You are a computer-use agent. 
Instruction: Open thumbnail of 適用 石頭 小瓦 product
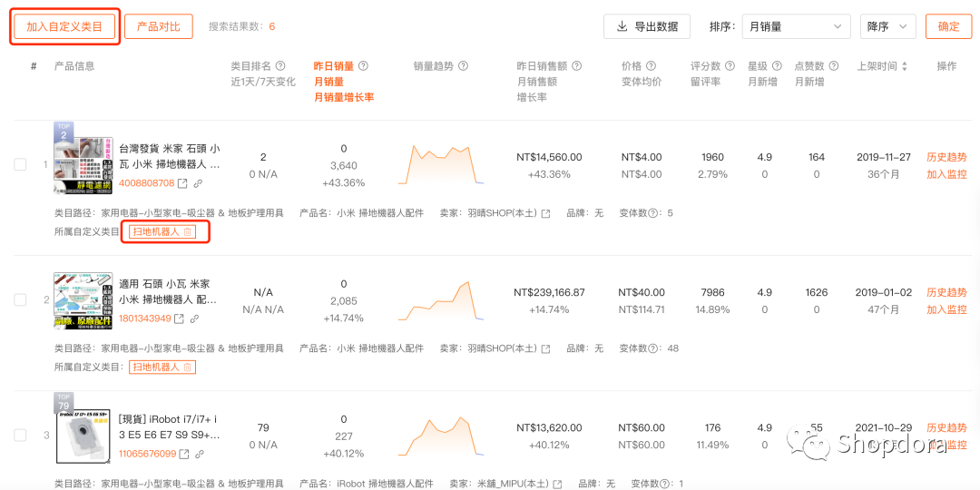[83, 300]
